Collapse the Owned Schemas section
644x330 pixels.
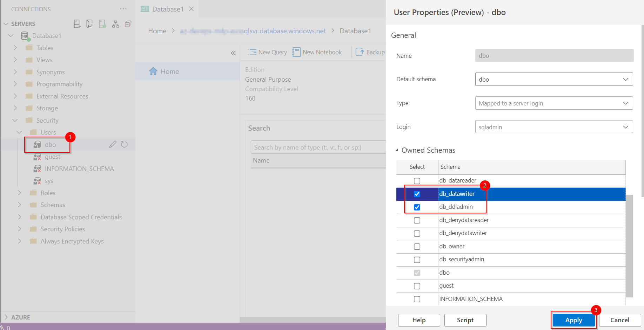(397, 150)
